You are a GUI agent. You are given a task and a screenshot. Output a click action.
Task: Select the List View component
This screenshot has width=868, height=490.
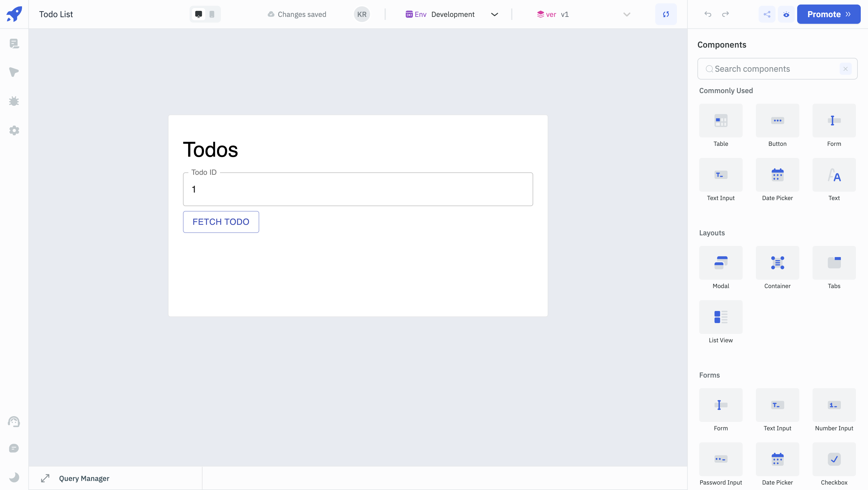[721, 322]
